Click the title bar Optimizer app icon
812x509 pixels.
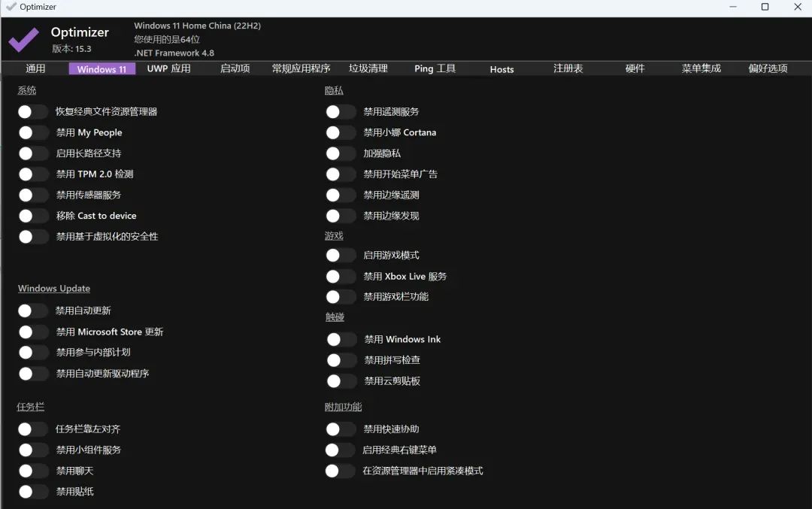pos(11,7)
